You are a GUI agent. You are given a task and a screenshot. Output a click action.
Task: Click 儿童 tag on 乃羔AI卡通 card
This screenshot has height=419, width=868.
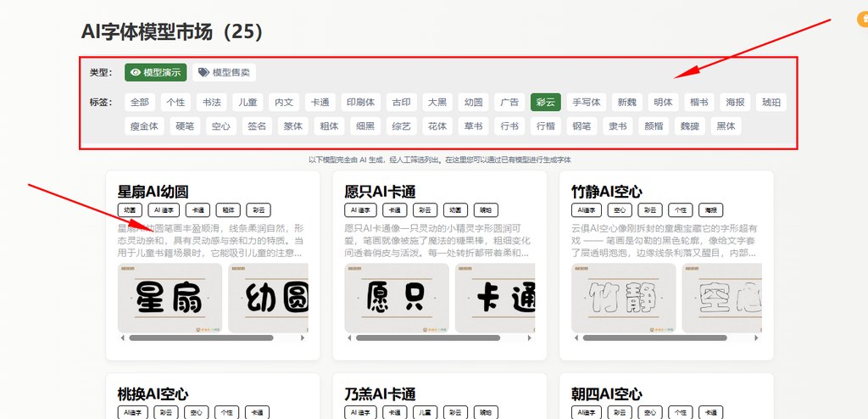tap(425, 412)
